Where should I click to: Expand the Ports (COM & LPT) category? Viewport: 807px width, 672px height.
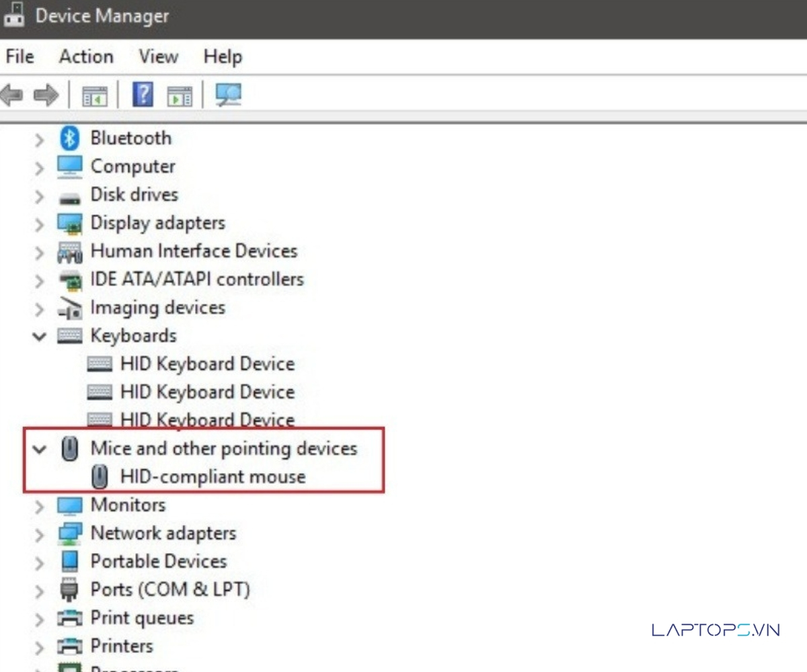pyautogui.click(x=40, y=591)
